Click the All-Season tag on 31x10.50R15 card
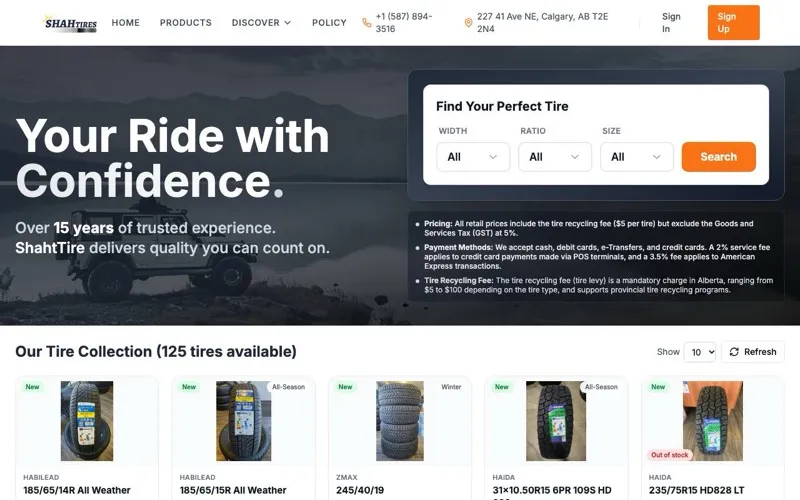The width and height of the screenshot is (800, 500). [601, 387]
